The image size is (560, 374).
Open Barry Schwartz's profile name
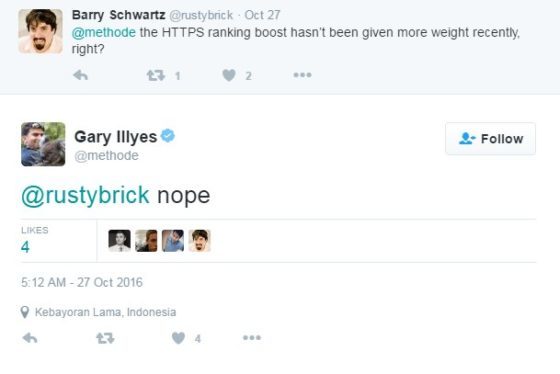pyautogui.click(x=118, y=15)
